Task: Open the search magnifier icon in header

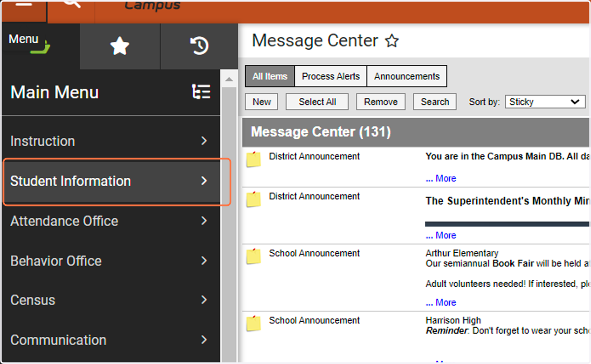Action: (x=72, y=4)
